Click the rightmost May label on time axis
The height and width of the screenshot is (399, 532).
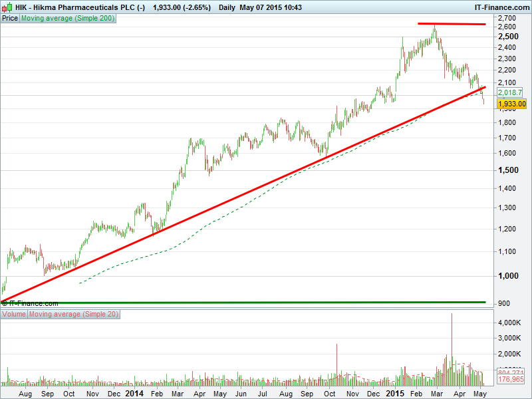click(x=479, y=394)
